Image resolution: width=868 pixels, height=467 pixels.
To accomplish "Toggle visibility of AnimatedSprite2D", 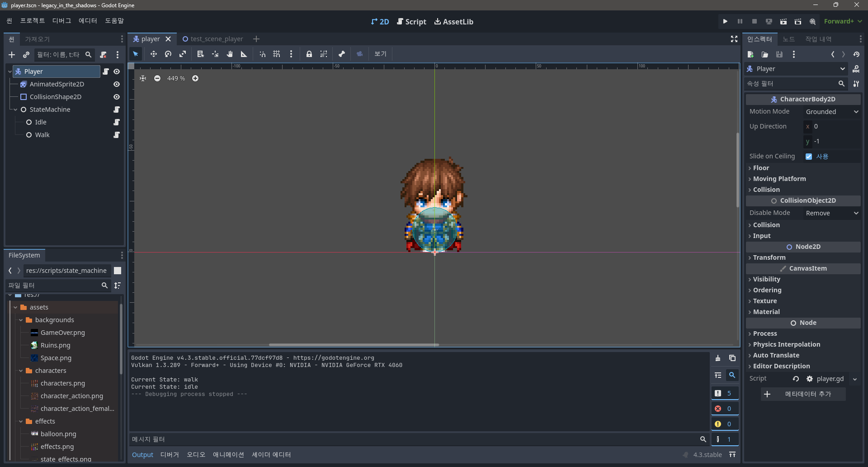I will click(117, 84).
